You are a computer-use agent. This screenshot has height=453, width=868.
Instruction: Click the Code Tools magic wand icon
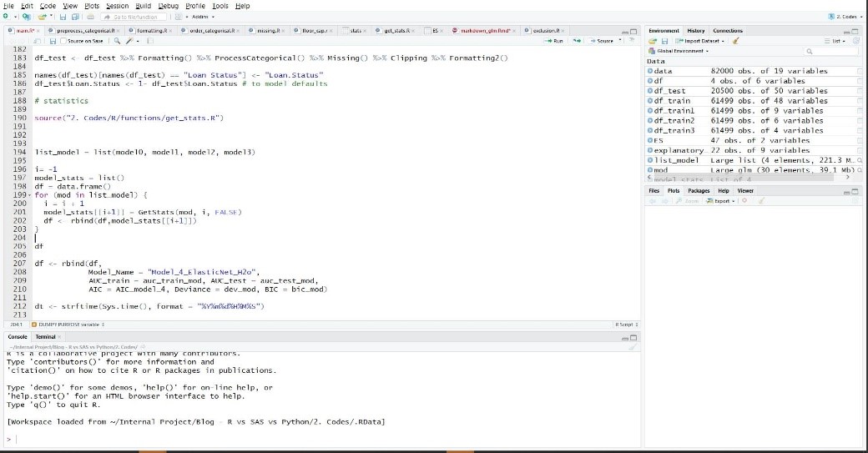click(129, 41)
